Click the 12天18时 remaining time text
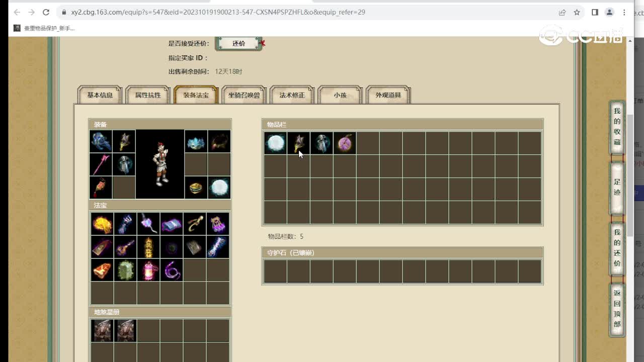Viewport: 644px width, 362px height. [x=228, y=72]
